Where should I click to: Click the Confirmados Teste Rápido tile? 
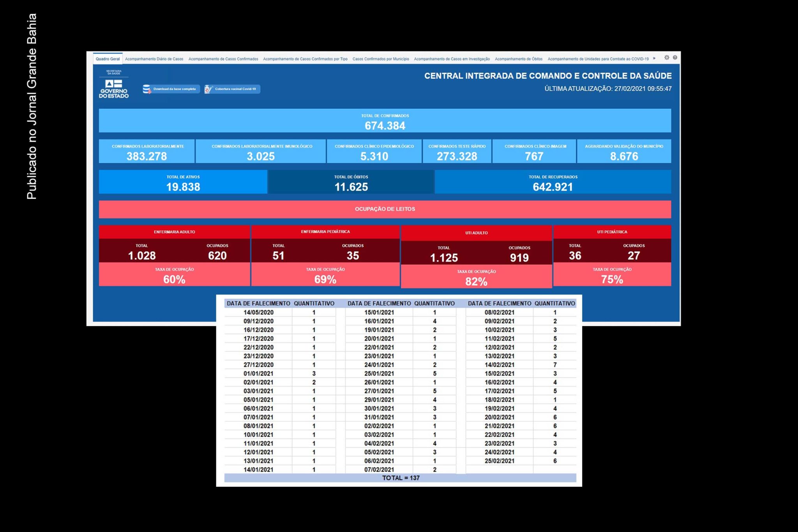[x=457, y=151]
